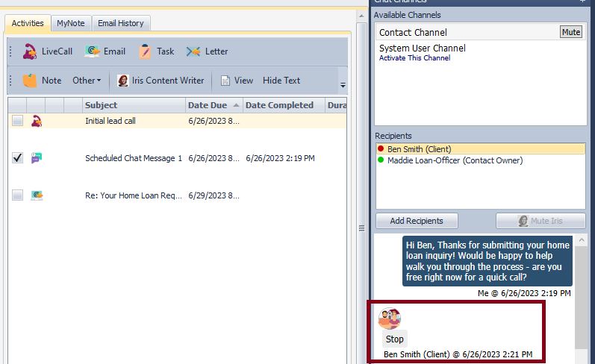
Task: Create a new Email activity
Action: point(105,51)
